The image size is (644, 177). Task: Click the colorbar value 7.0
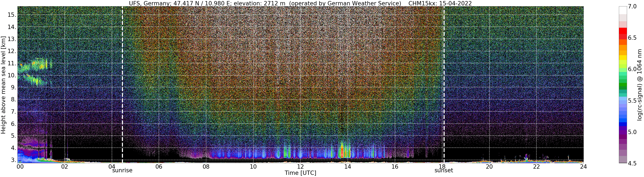point(632,6)
